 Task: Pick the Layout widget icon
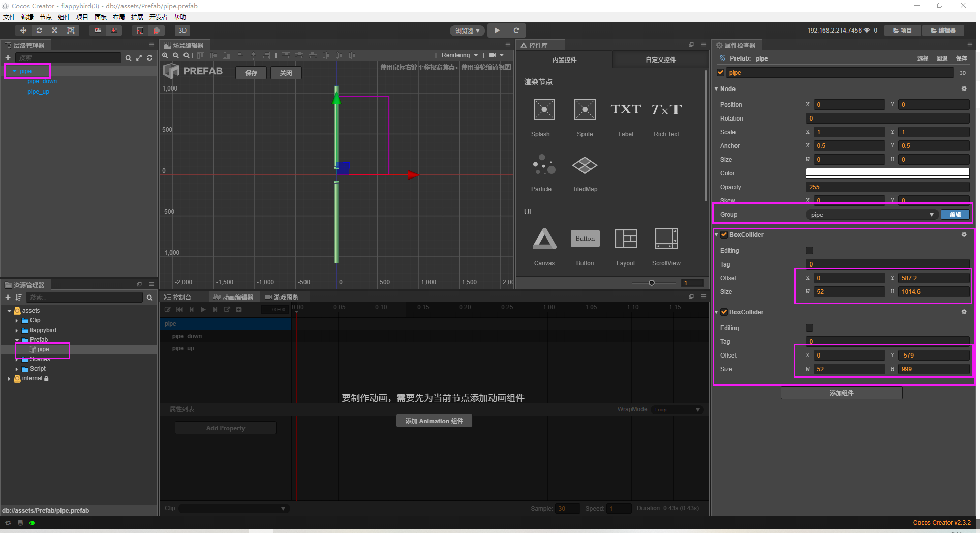tap(626, 239)
